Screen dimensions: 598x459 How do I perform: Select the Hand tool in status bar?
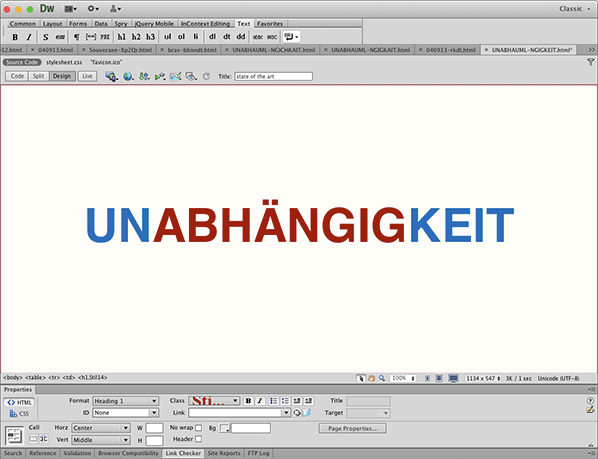[371, 379]
